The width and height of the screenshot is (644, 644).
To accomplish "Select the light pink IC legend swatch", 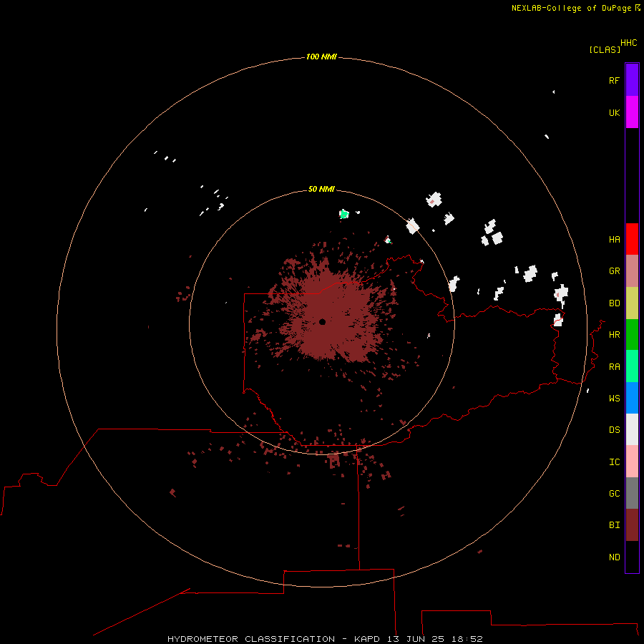I will click(632, 462).
